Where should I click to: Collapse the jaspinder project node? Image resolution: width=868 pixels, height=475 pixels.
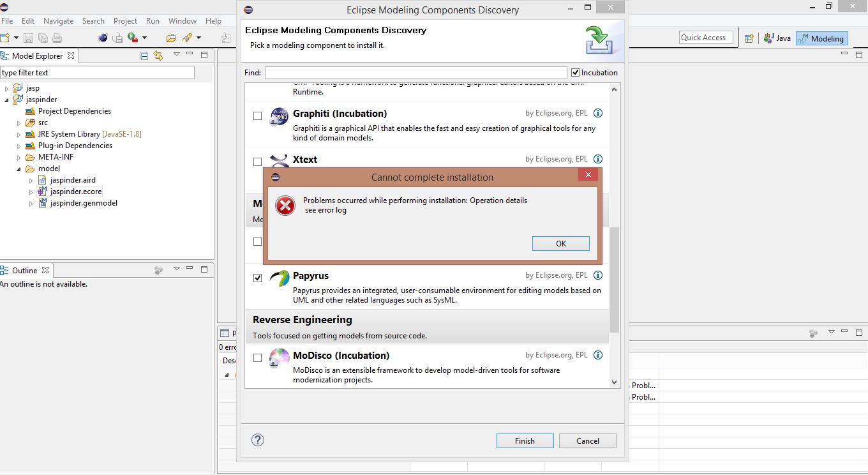[x=7, y=100]
